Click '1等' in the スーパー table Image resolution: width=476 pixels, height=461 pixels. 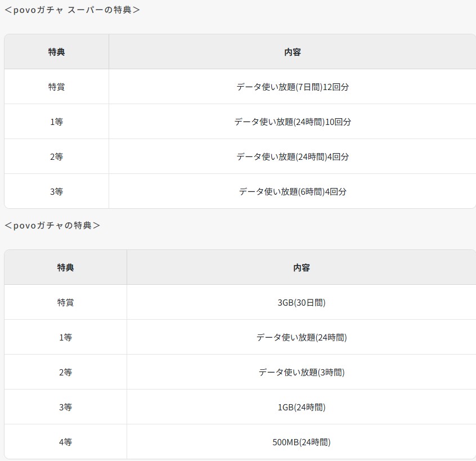56,122
